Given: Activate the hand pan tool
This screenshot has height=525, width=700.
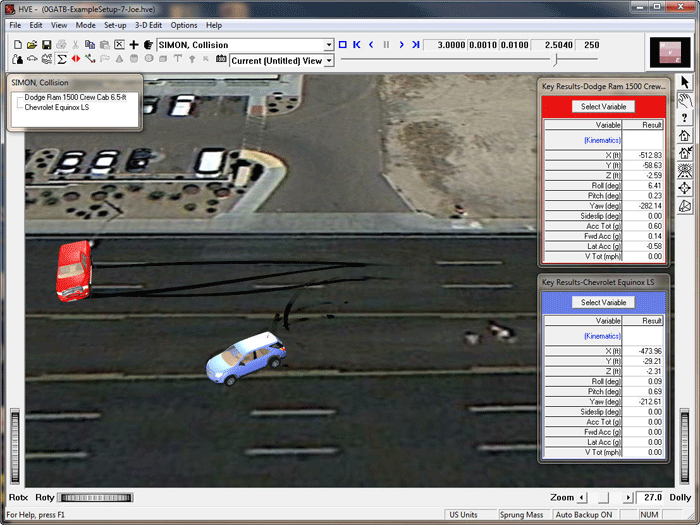Looking at the screenshot, I should [x=685, y=99].
